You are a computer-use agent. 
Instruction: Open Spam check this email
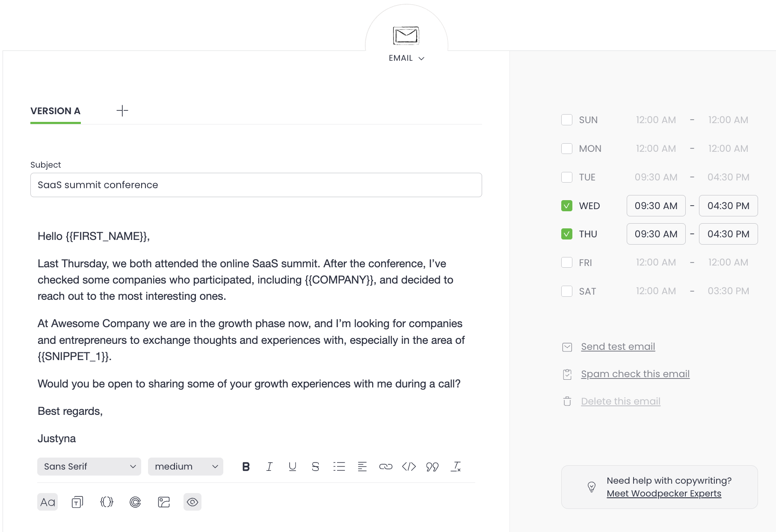[x=635, y=374]
